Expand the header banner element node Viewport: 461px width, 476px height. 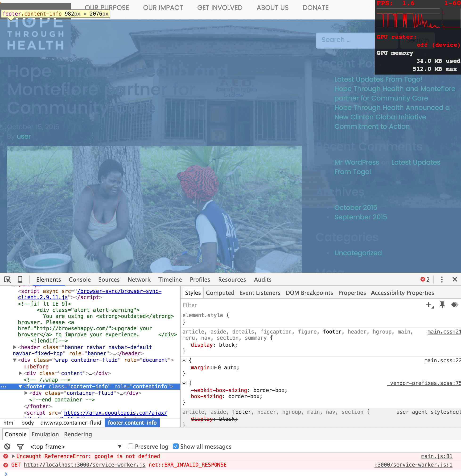click(15, 347)
